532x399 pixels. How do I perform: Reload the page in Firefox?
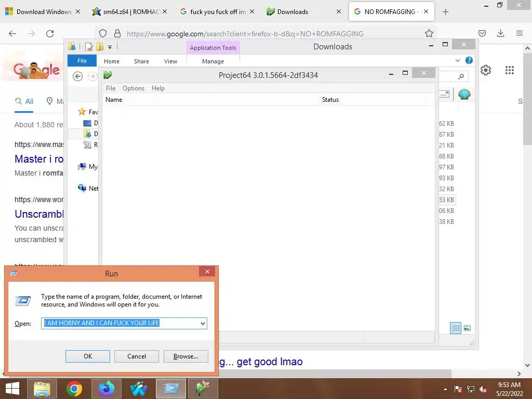pos(50,33)
